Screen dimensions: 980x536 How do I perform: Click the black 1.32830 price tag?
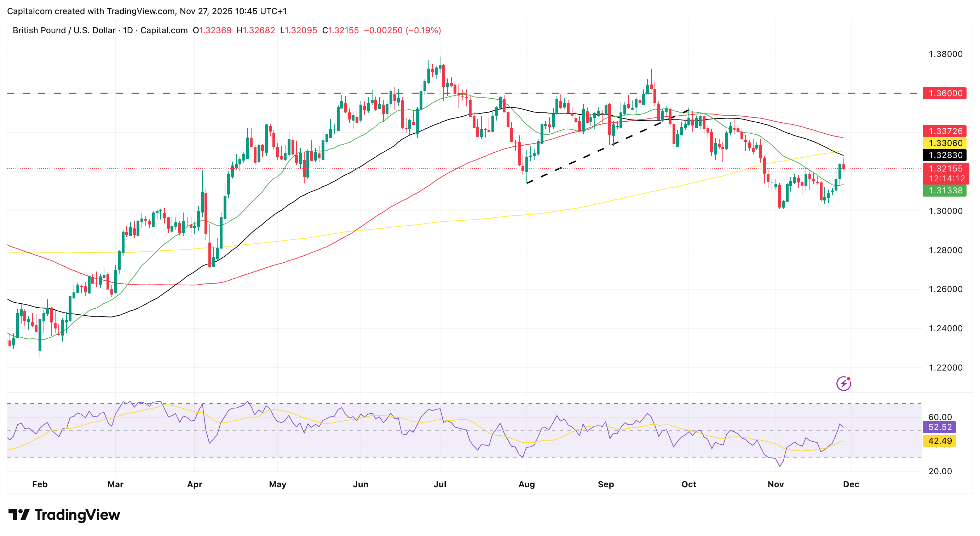(945, 155)
